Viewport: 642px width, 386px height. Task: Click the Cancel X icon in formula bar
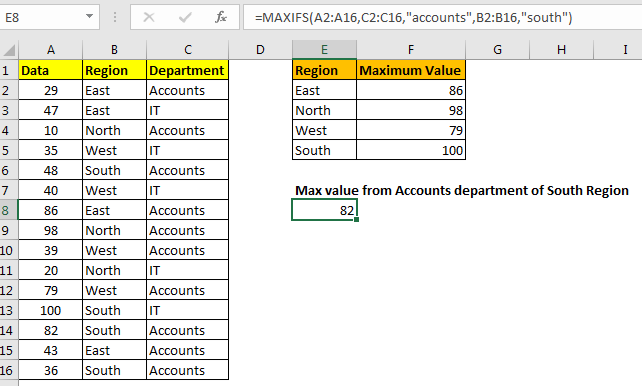point(149,17)
